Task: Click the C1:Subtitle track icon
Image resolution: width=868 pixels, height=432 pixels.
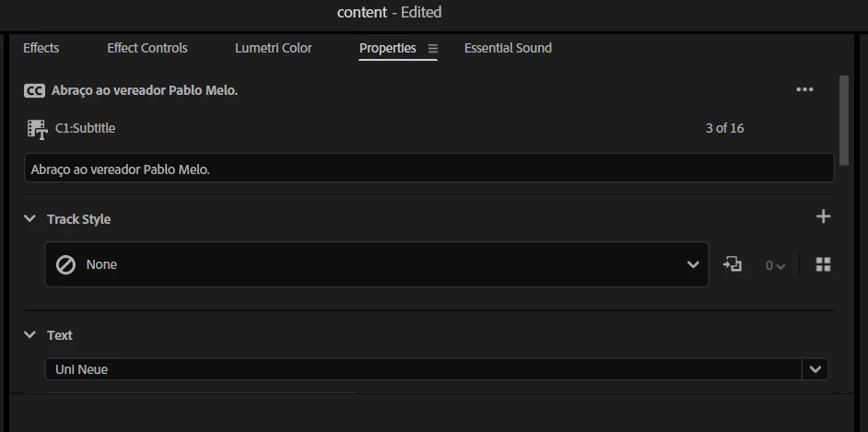Action: coord(37,129)
